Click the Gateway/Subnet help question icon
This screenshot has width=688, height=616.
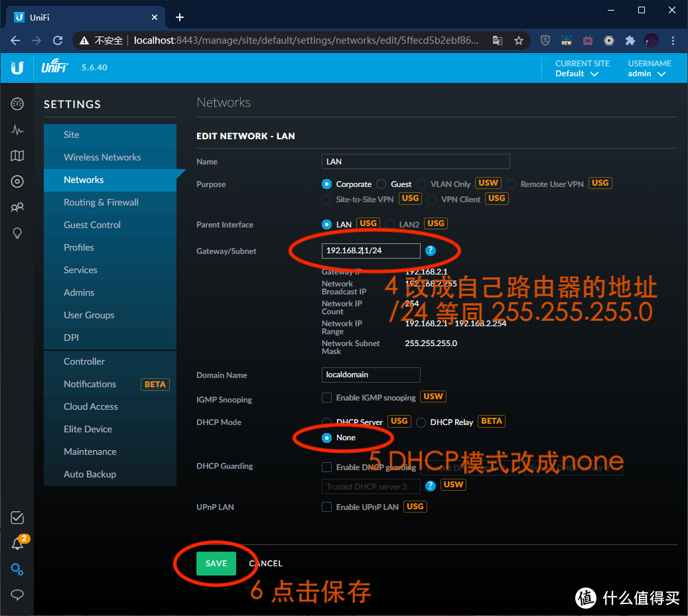431,251
